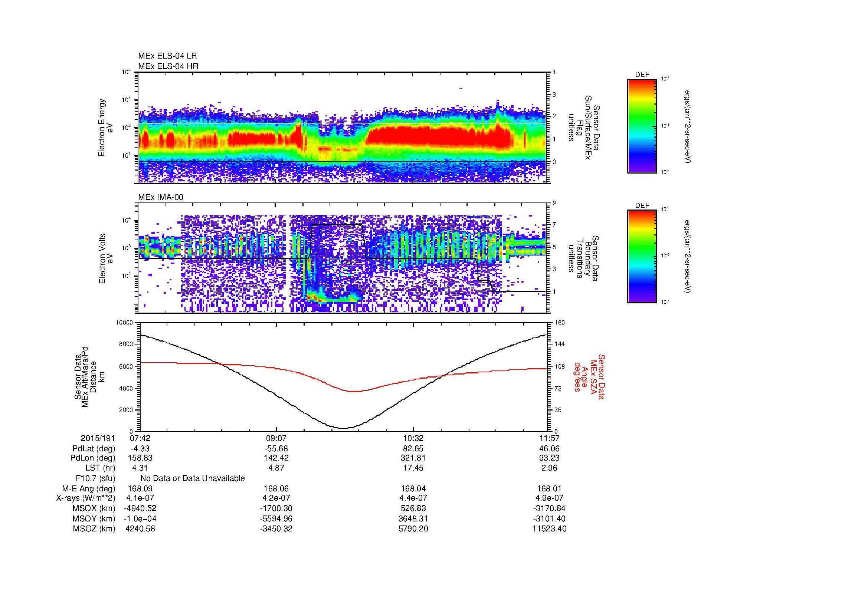Screen dimensions: 868x613
Task: Click the '09:07' time tick label
Action: (x=276, y=438)
